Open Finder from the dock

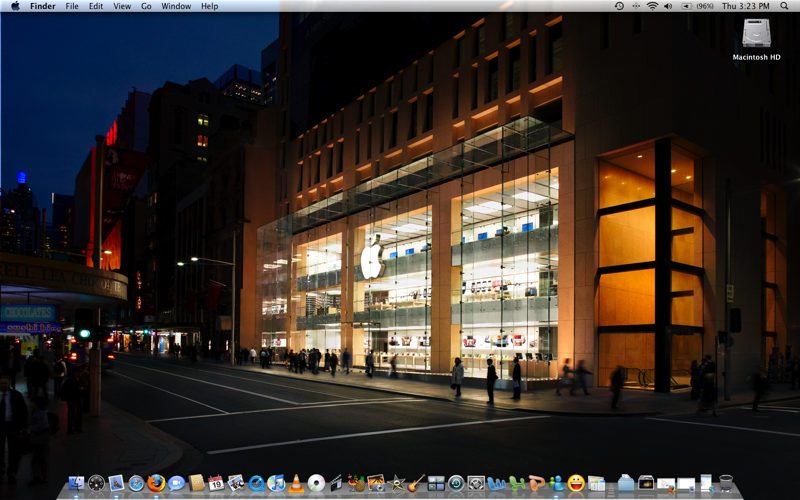coord(77,483)
